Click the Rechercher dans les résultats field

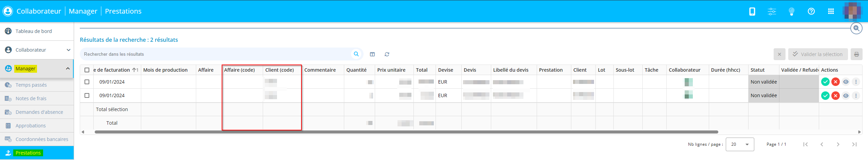[x=216, y=54]
